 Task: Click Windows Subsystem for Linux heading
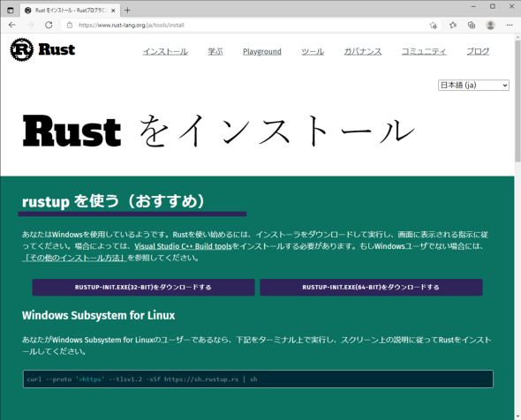point(98,315)
